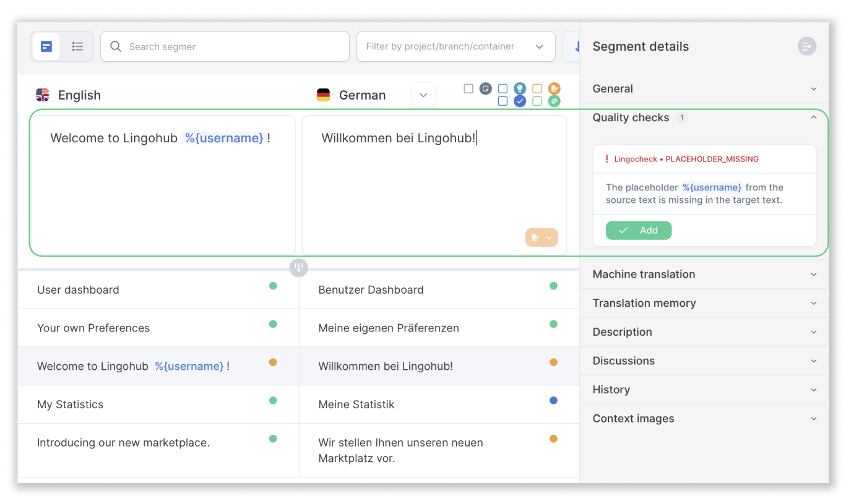Click the Quality checks count badge
The width and height of the screenshot is (846, 504).
[x=682, y=117]
